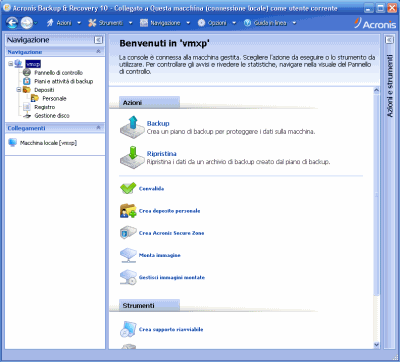The width and height of the screenshot is (400, 362).
Task: Open the Opzioni menu
Action: [x=217, y=23]
